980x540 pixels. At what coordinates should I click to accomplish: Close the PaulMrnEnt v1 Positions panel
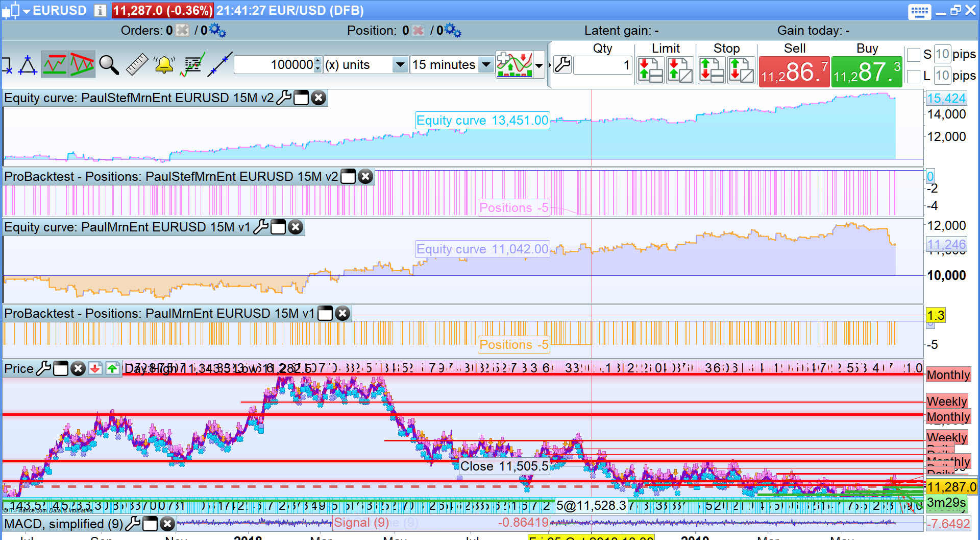click(x=342, y=313)
